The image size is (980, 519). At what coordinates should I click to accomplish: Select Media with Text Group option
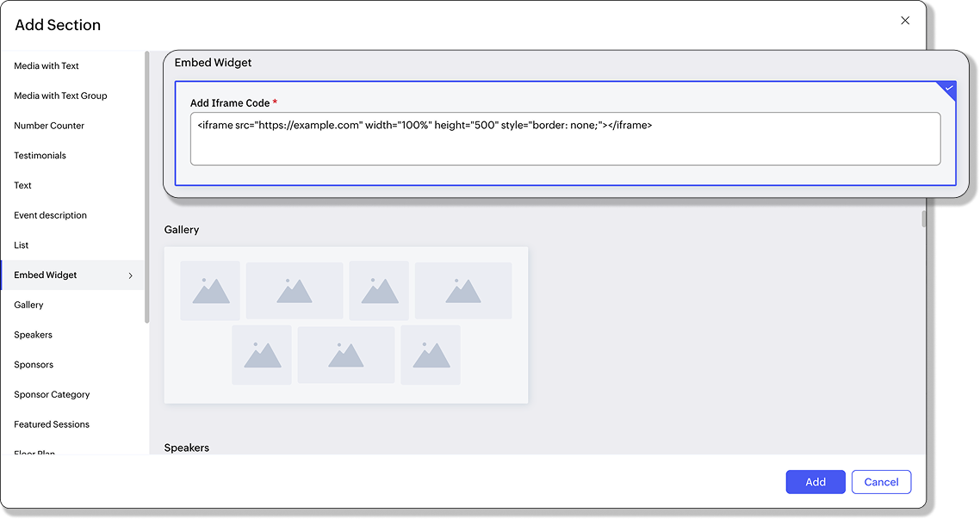tap(60, 96)
